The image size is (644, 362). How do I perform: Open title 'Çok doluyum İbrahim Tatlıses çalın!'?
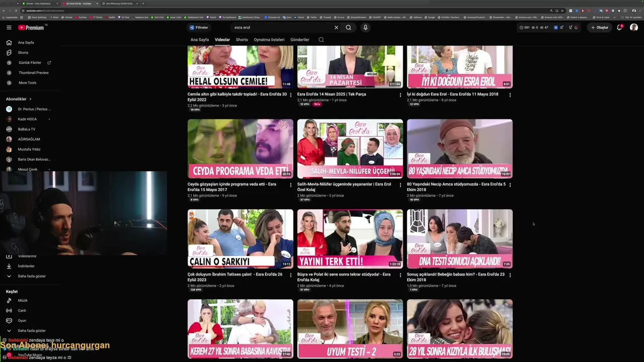point(235,277)
